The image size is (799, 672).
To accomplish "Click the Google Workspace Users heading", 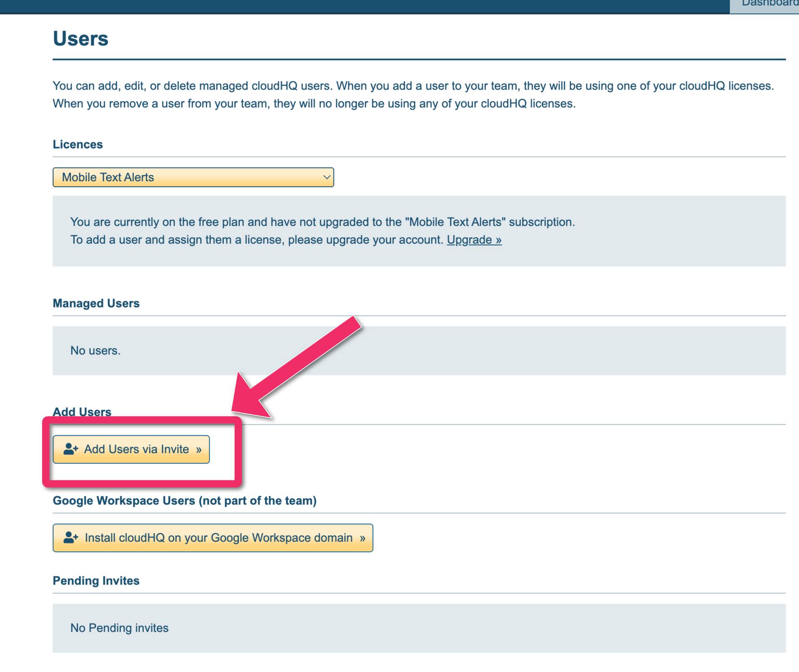I will (185, 500).
